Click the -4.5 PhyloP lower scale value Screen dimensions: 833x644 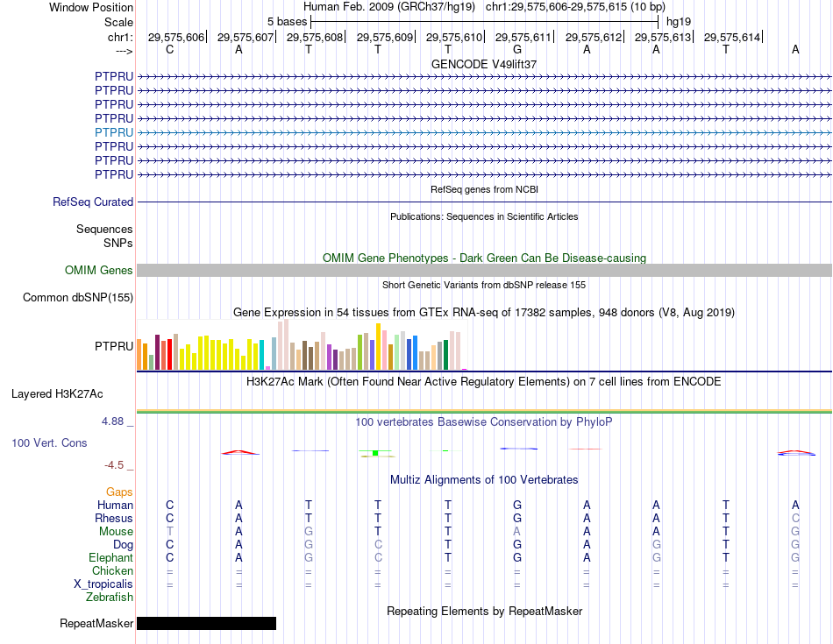click(x=114, y=465)
